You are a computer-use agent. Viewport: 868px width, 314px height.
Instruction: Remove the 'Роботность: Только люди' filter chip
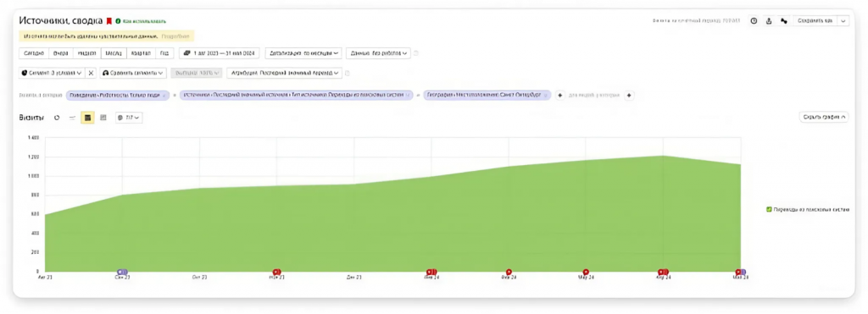pos(164,95)
